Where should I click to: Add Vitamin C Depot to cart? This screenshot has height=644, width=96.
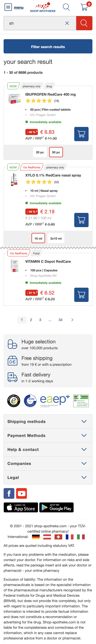pos(81,295)
